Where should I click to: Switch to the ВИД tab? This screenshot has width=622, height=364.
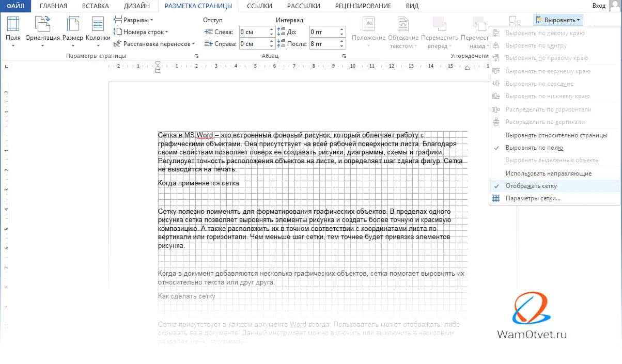pyautogui.click(x=412, y=6)
